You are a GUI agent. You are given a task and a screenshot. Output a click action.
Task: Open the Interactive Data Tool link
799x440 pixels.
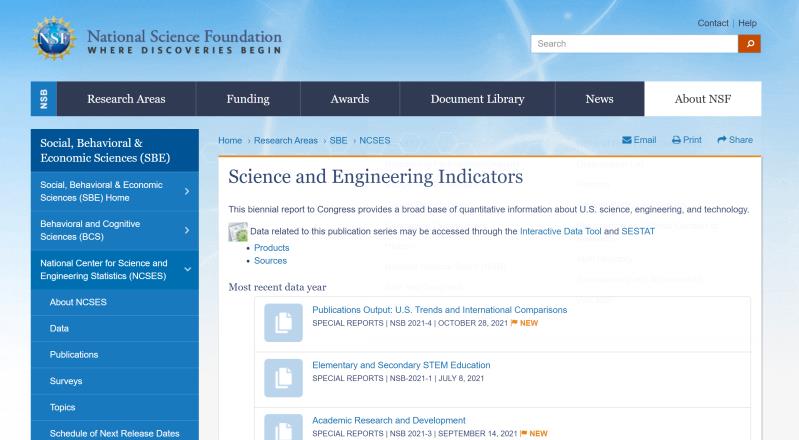561,231
